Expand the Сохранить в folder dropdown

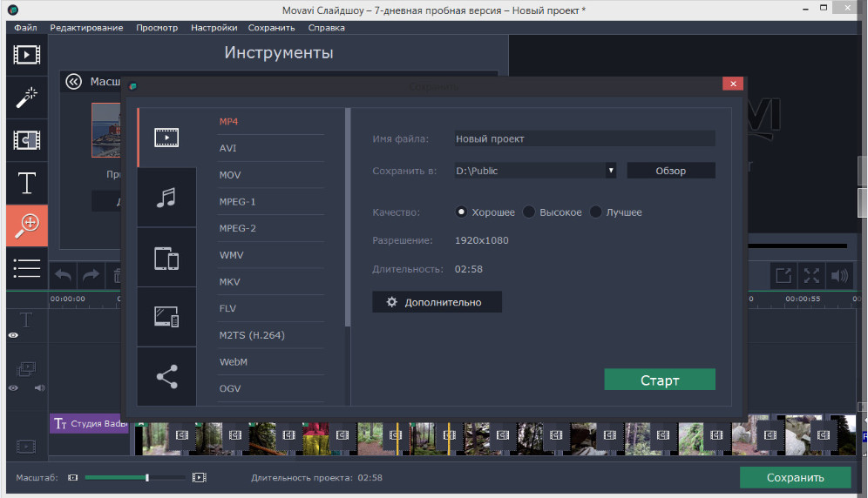tap(611, 171)
